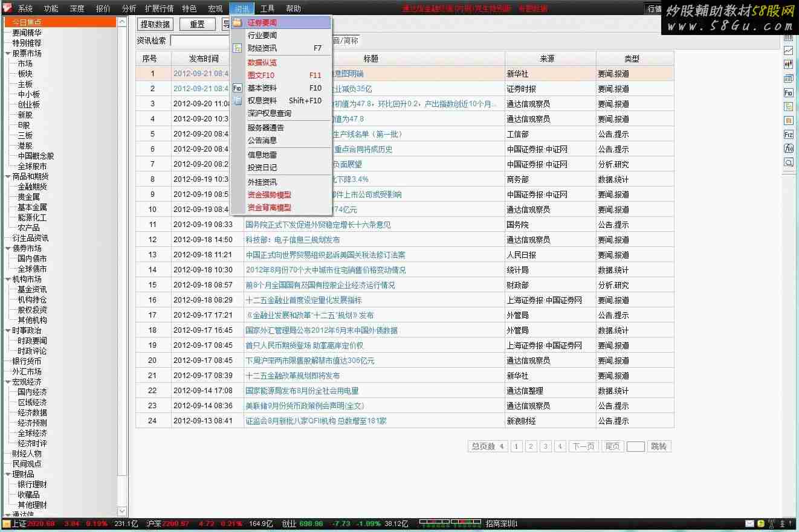Click the 跳转 button
The height and width of the screenshot is (532, 799).
click(659, 446)
